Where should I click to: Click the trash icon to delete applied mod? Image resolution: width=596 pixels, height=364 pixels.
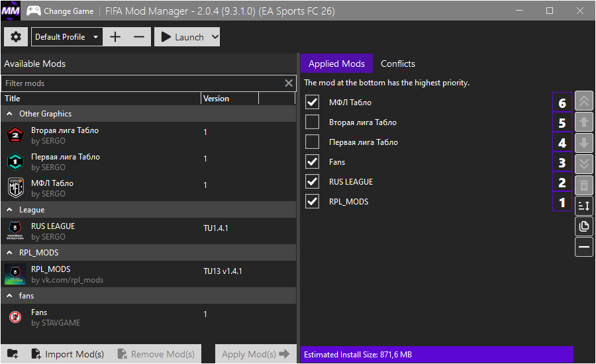(x=584, y=185)
